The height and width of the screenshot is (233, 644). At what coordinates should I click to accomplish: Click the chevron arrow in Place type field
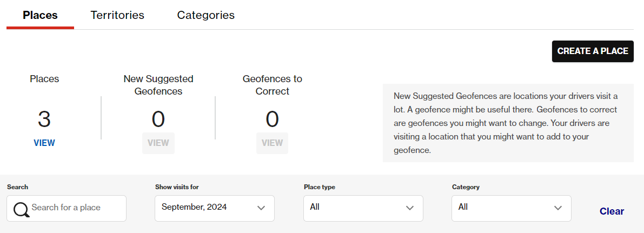(409, 208)
